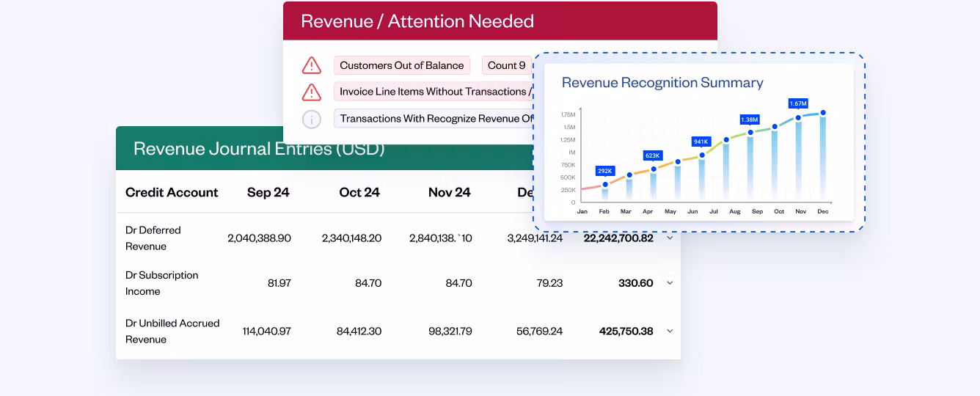Expand the Dr Unbilled Accrued Revenue chevron

pos(670,331)
